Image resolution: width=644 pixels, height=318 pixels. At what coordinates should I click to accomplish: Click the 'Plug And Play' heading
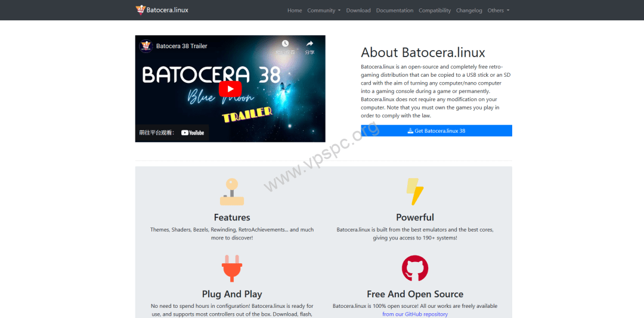[x=232, y=294]
